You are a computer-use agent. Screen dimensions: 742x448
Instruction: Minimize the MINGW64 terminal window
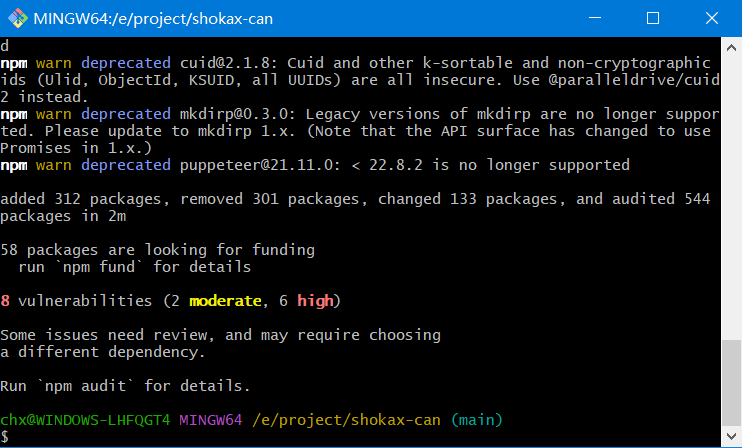[x=595, y=18]
